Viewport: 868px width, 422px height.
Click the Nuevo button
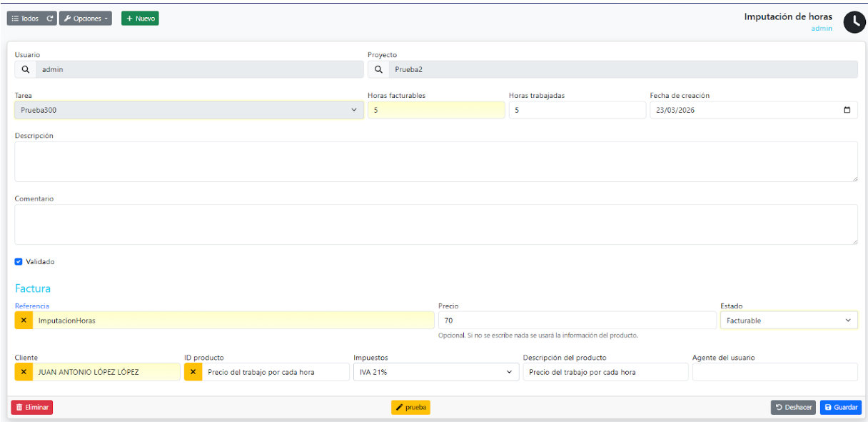tap(140, 19)
